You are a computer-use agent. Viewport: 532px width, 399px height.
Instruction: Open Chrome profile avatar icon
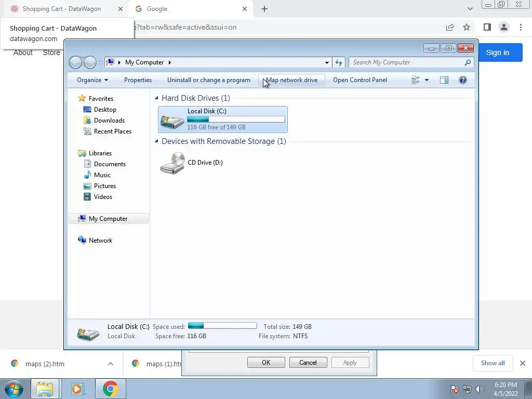click(504, 27)
